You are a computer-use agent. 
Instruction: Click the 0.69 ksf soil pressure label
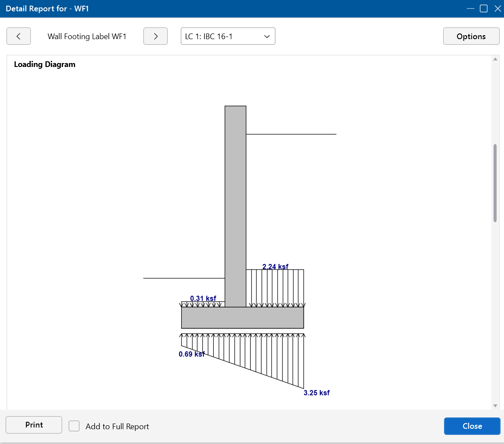(192, 354)
